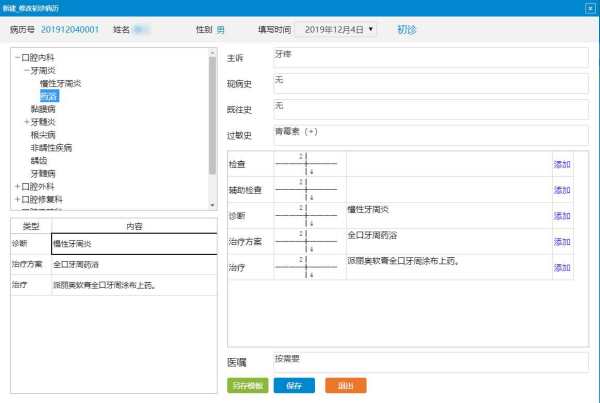This screenshot has width=600, height=403.
Task: Select 根尖病 in the template tree
Action: pyautogui.click(x=43, y=134)
